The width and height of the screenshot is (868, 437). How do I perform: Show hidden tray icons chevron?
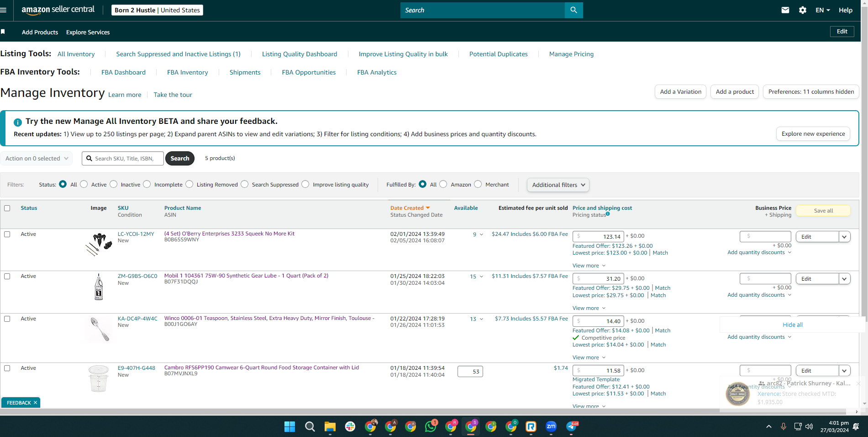(x=769, y=426)
